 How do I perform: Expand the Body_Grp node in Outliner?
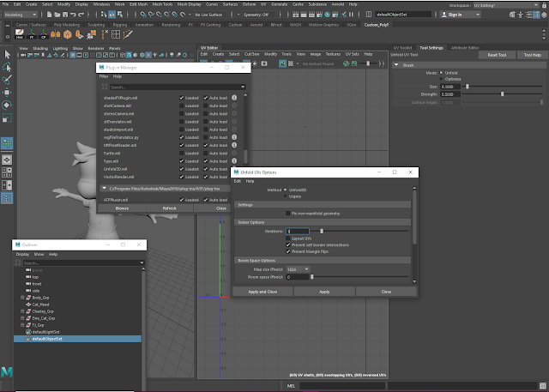tap(21, 298)
